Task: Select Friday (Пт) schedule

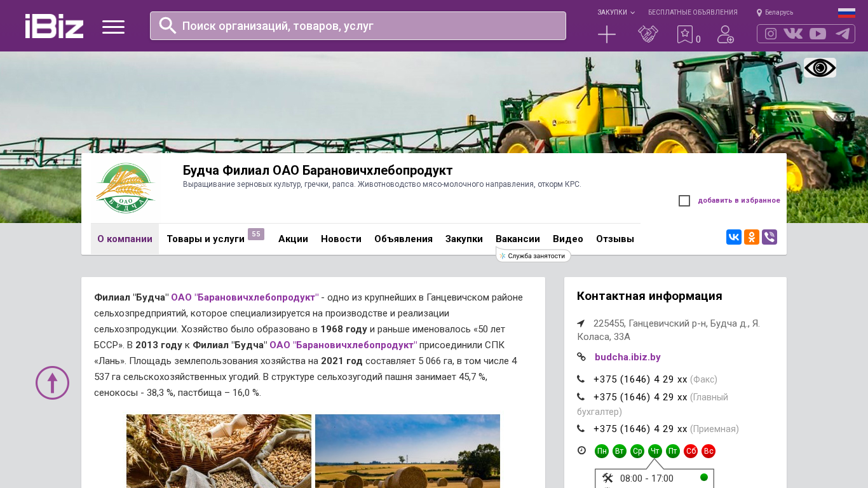Action: [x=673, y=451]
